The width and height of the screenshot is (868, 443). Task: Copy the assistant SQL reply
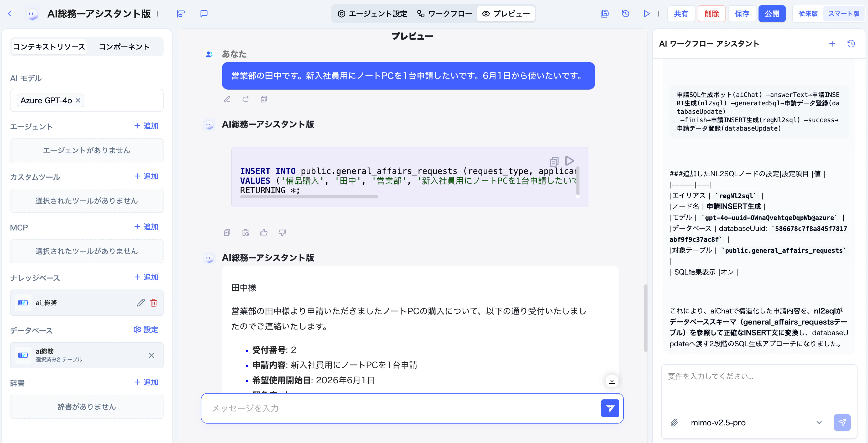[x=227, y=233]
